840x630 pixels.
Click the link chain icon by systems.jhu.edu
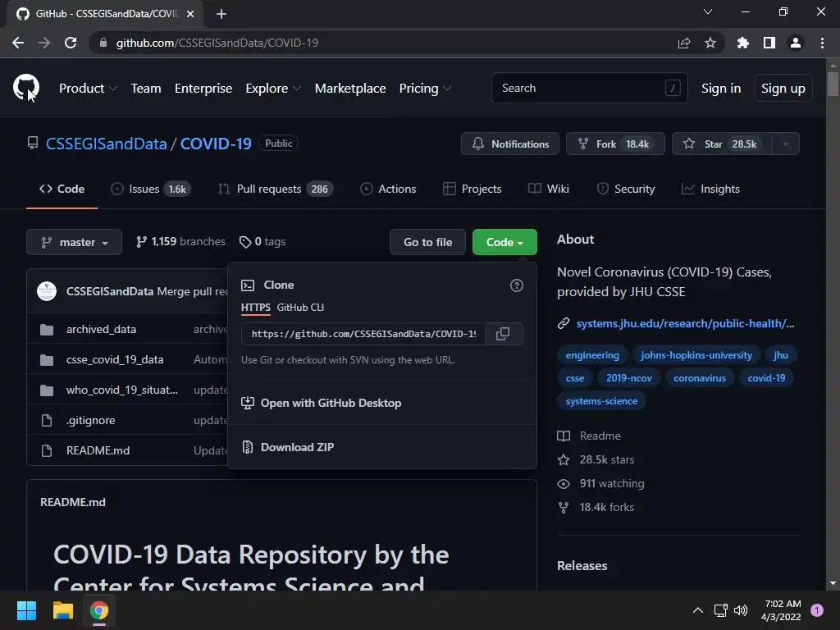point(563,323)
